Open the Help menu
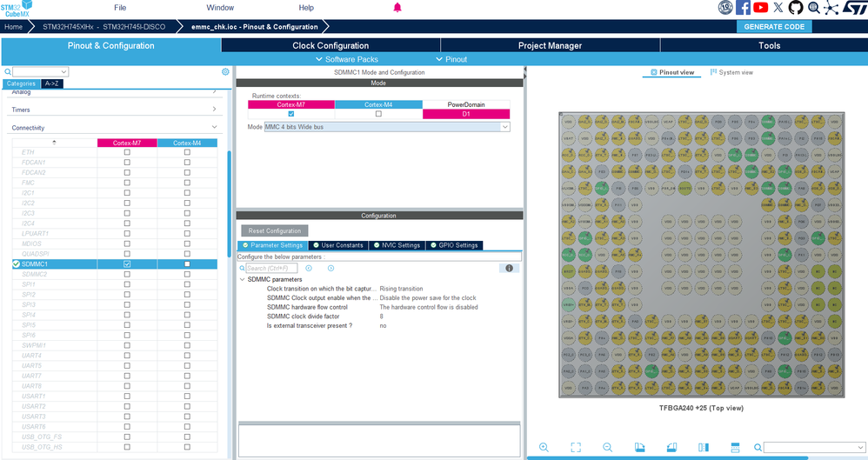Image resolution: width=868 pixels, height=460 pixels. [306, 8]
